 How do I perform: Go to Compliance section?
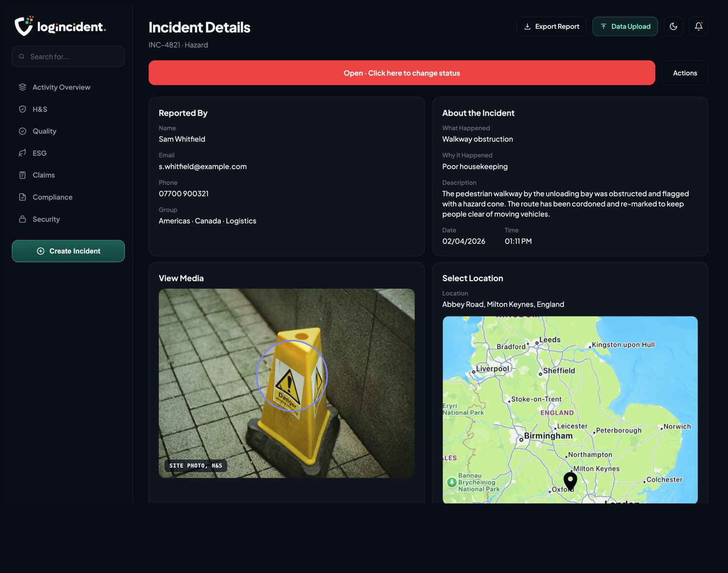(68, 197)
